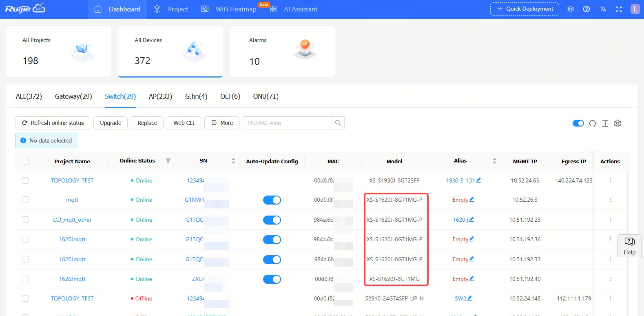The image size is (644, 316).
Task: Click the SN, MAC, Alias search field
Action: tap(287, 123)
